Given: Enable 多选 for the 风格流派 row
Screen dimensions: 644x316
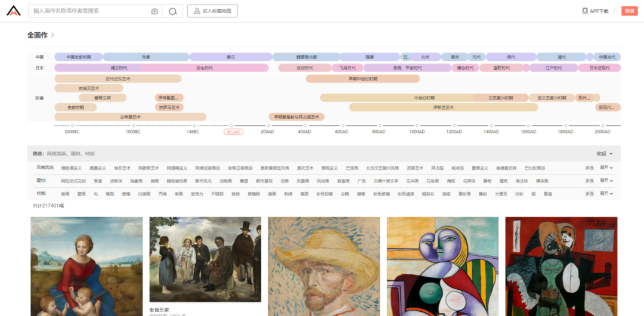Looking at the screenshot, I should [x=589, y=168].
